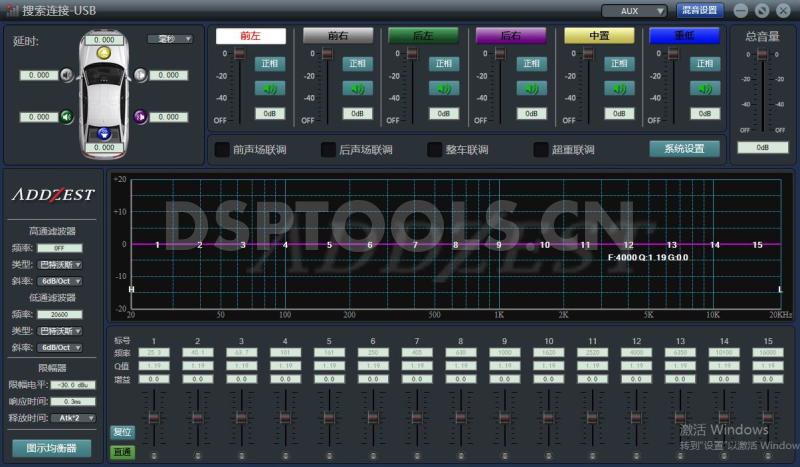
Task: Select the green rear-left speaker icon
Action: (67, 117)
